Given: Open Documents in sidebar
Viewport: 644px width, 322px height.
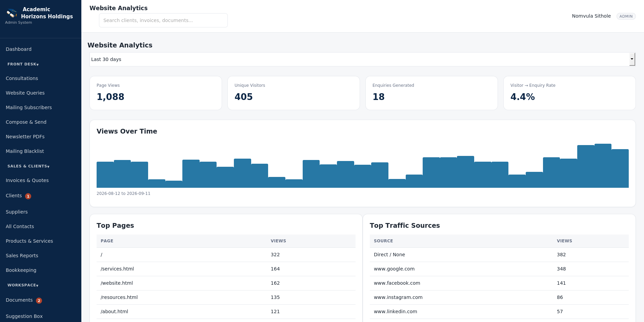Looking at the screenshot, I should tap(19, 300).
